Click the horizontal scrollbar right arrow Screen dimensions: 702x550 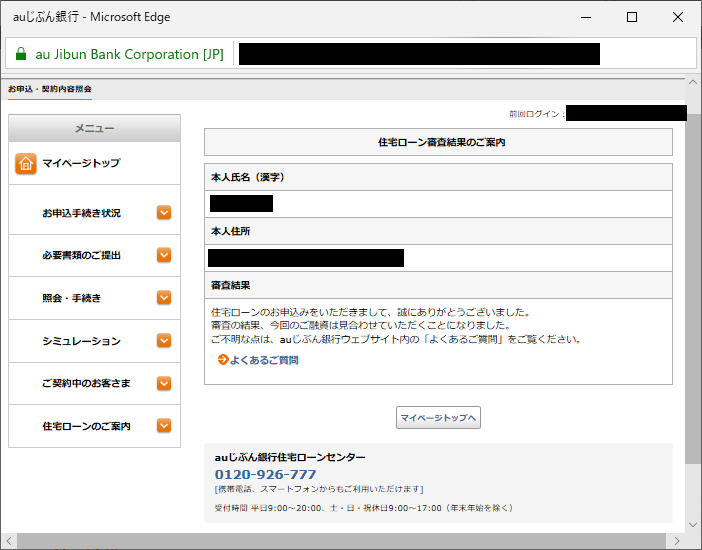(676, 541)
